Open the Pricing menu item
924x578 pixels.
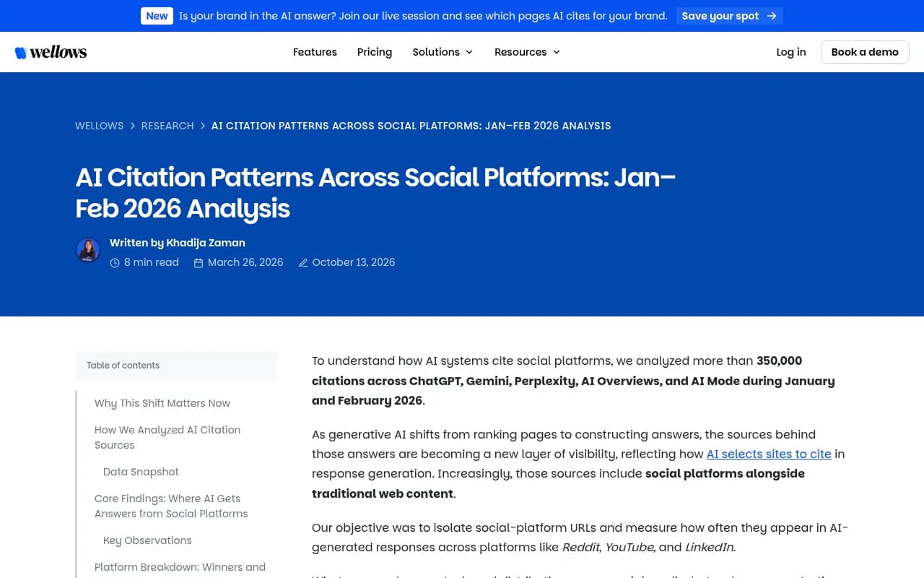375,52
